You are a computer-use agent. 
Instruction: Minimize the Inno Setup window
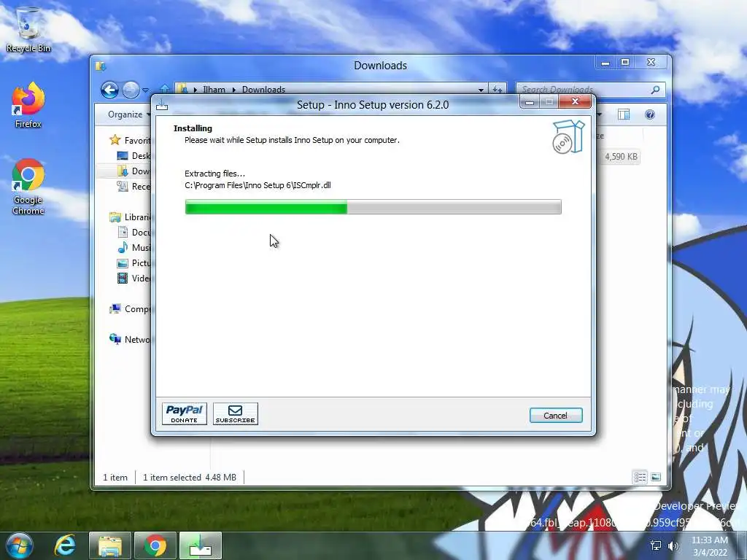(530, 102)
